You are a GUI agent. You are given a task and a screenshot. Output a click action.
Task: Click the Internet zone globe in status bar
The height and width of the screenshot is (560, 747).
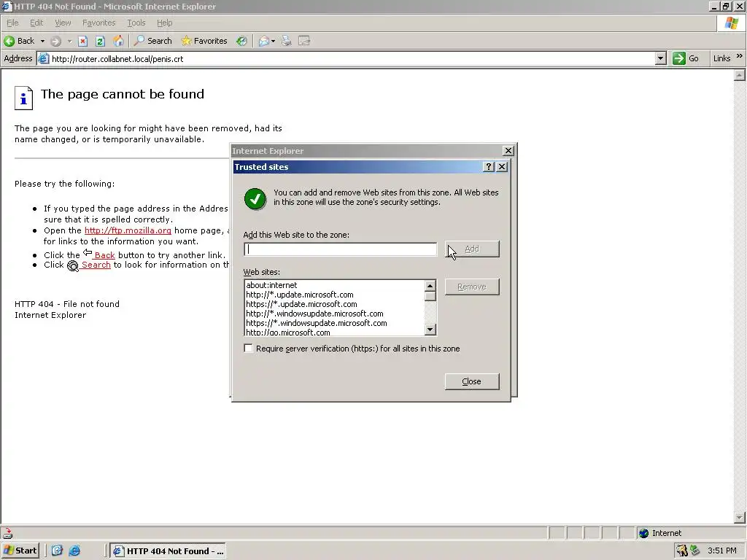[643, 533]
